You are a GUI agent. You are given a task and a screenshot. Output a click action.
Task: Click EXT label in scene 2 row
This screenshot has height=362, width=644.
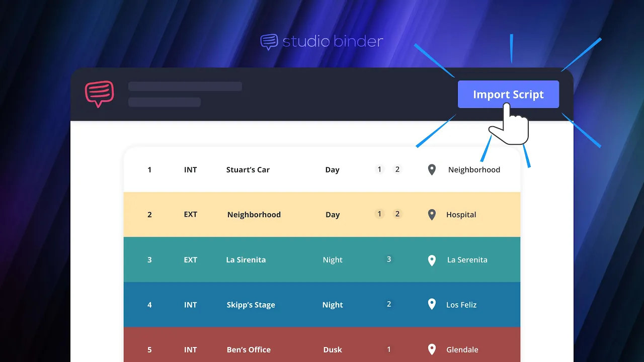pyautogui.click(x=191, y=214)
